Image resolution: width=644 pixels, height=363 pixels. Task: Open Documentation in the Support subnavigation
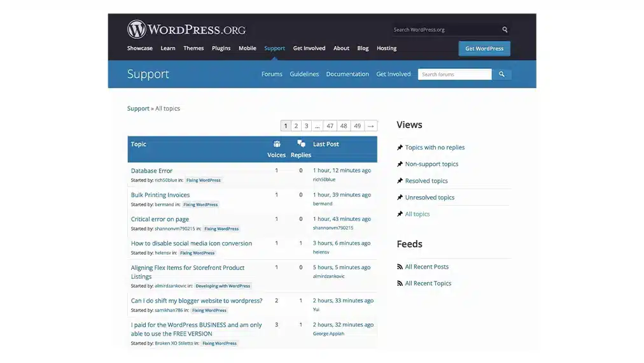[x=347, y=74]
